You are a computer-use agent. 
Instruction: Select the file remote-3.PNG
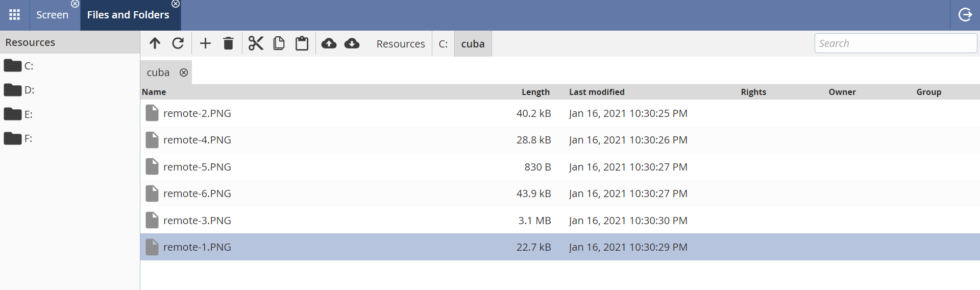click(197, 221)
